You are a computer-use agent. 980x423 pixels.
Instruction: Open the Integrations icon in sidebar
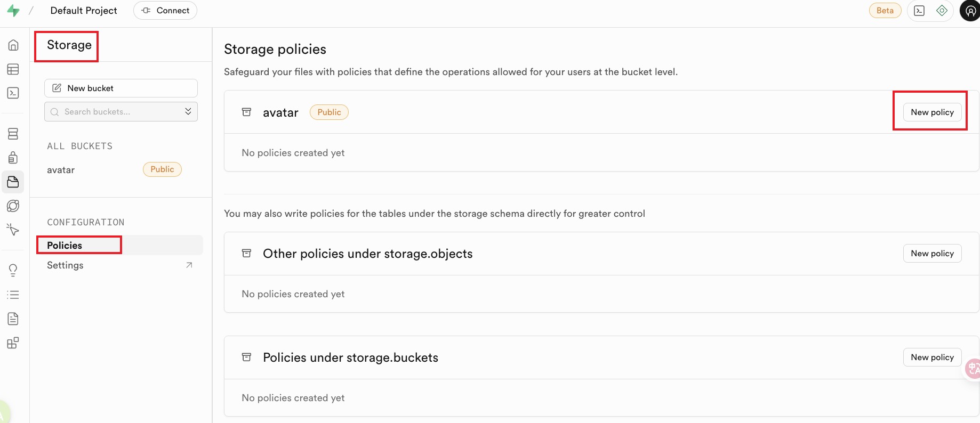(x=13, y=343)
